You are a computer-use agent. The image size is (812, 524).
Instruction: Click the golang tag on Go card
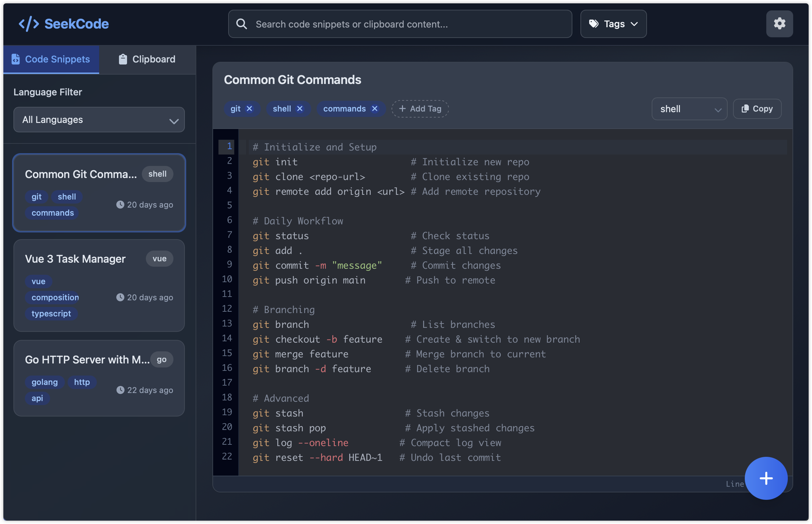tap(45, 382)
